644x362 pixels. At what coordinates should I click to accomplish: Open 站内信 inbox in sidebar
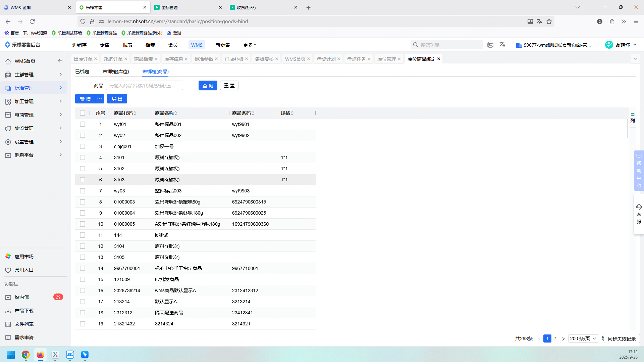point(22,297)
